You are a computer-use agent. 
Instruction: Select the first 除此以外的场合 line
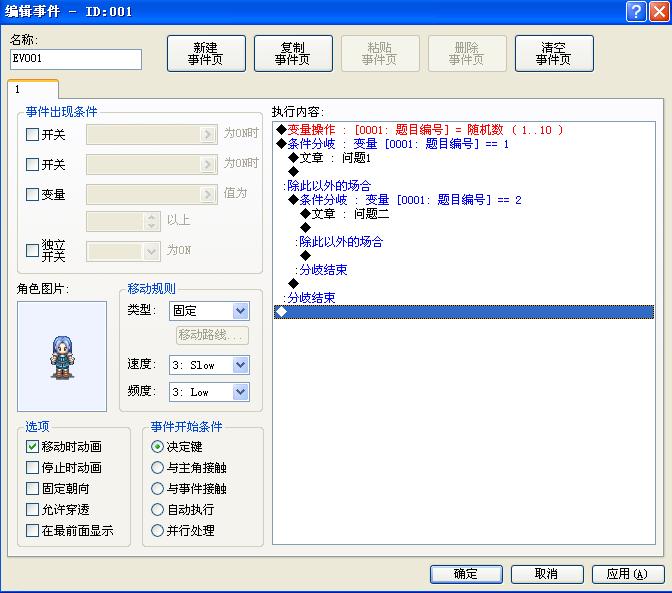tap(327, 186)
